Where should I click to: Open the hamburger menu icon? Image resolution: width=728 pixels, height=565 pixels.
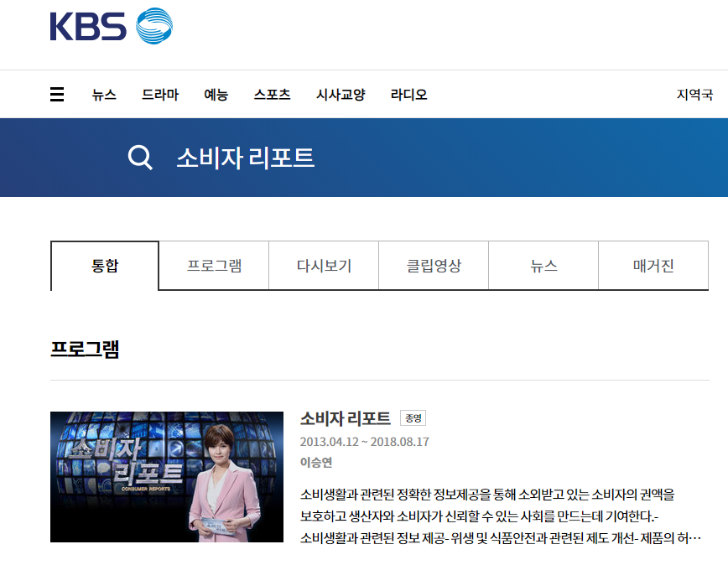(x=57, y=94)
